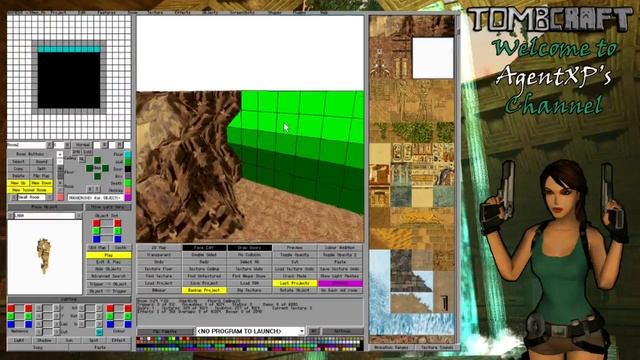This screenshot has height=360, width=640.
Task: Click the up arrow in the green direction pad
Action: [97, 160]
